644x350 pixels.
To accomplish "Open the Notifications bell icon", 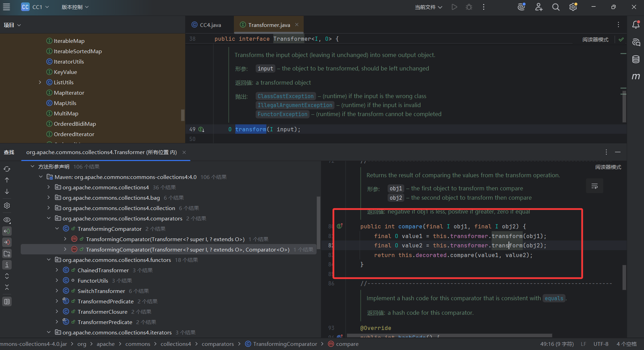I will (x=636, y=25).
